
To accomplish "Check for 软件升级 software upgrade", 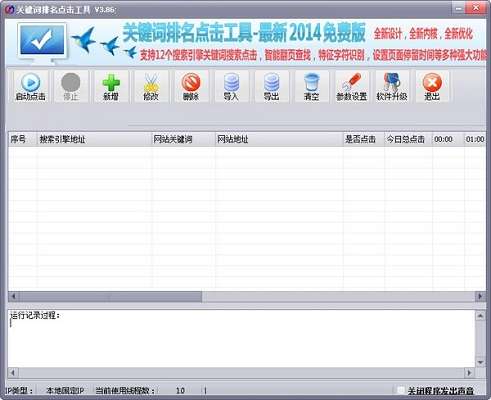I will (392, 86).
